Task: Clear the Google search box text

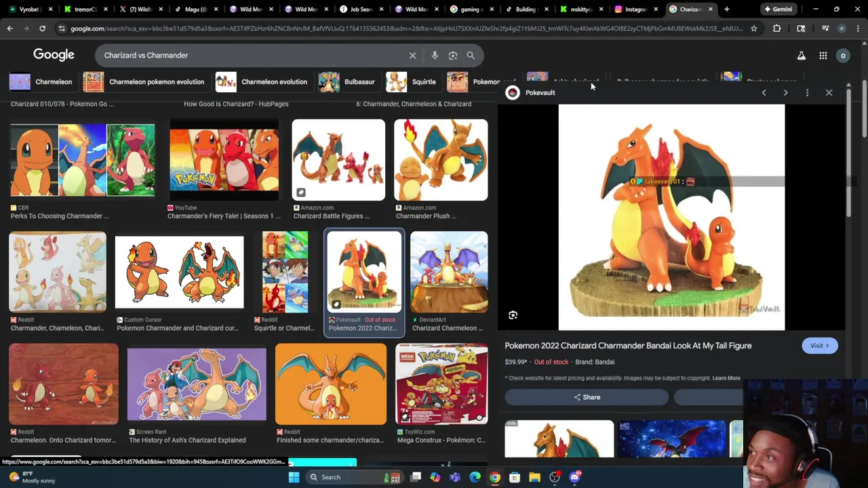Action: click(412, 56)
